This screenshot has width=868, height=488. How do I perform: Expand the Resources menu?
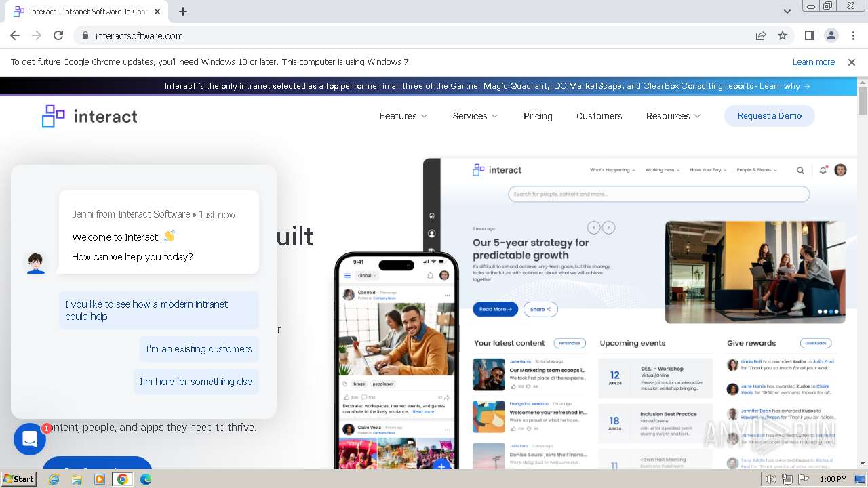coord(673,116)
